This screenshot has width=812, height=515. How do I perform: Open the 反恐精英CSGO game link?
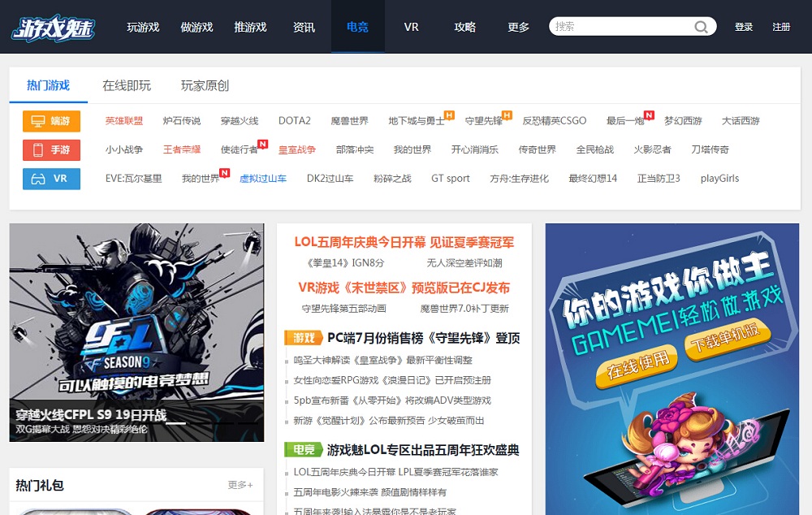tap(554, 121)
